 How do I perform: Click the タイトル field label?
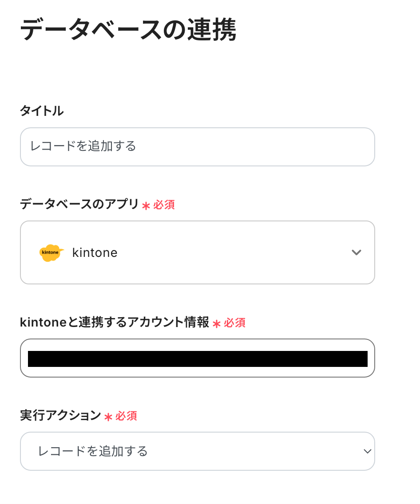(42, 111)
